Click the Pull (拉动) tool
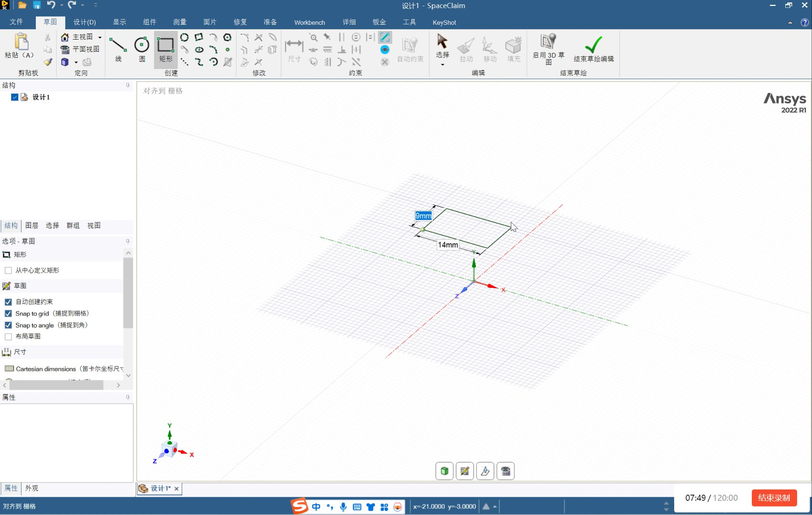This screenshot has height=515, width=812. (466, 50)
